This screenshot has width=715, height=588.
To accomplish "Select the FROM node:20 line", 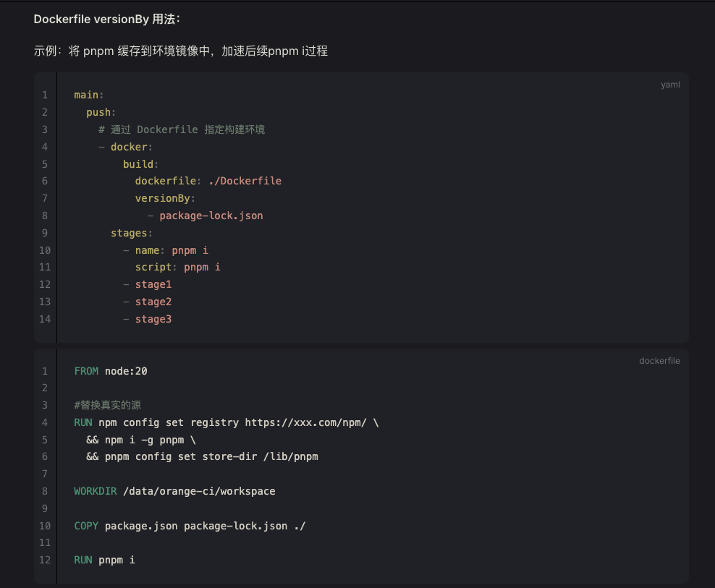I will tap(109, 370).
